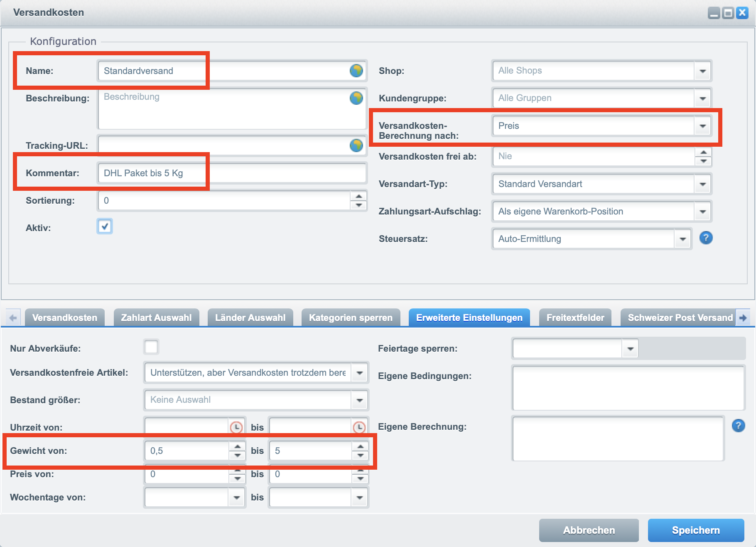Open Wochentage bis dropdown
Screen dimensions: 756x547
point(360,497)
